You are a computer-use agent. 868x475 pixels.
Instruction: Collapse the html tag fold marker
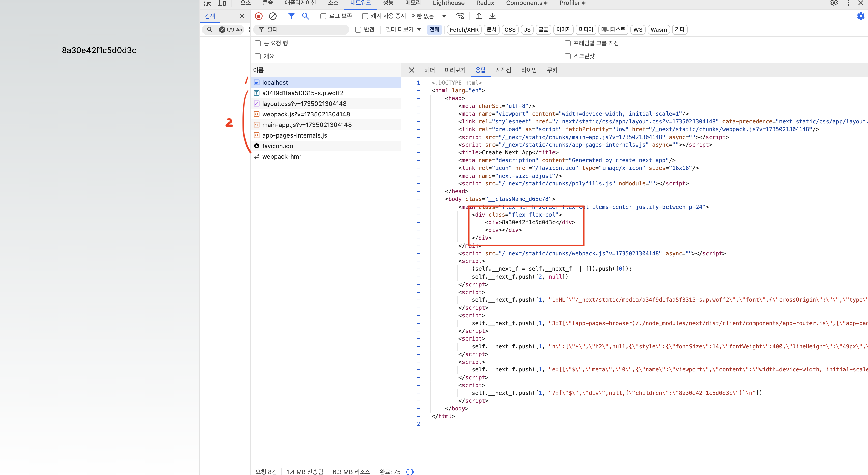pyautogui.click(x=419, y=90)
